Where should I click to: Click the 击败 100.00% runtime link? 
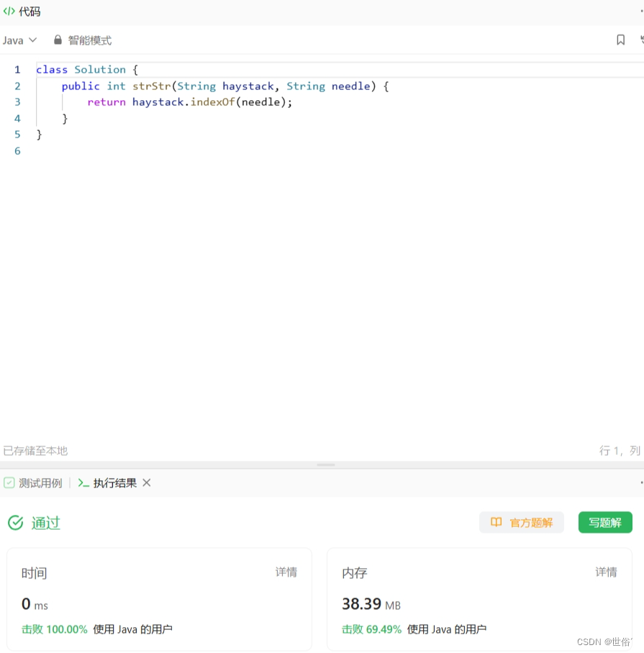[x=54, y=629]
